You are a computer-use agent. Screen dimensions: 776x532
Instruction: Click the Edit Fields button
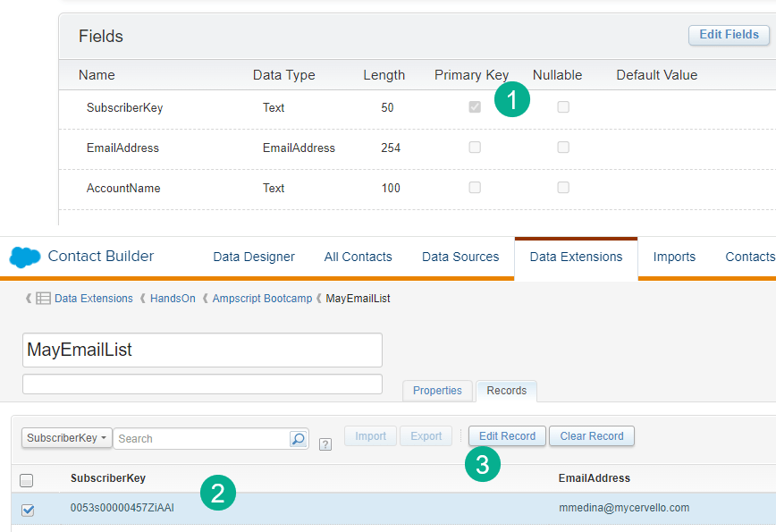(729, 35)
